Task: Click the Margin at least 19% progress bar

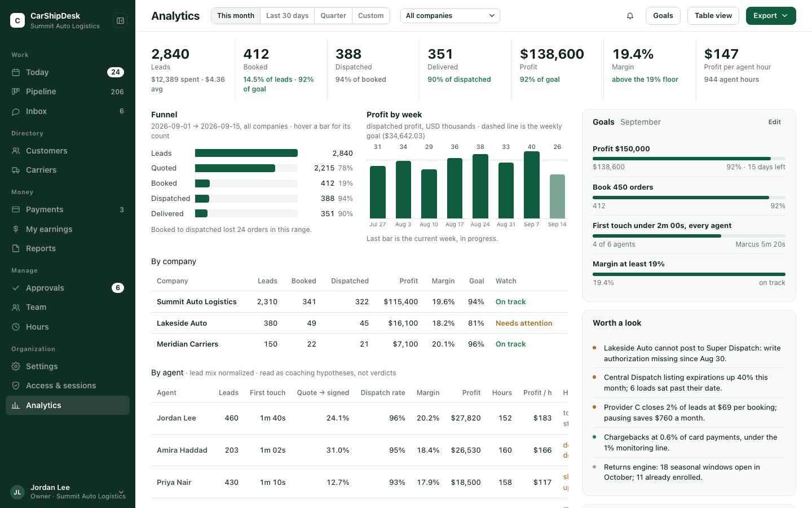Action: (689, 274)
